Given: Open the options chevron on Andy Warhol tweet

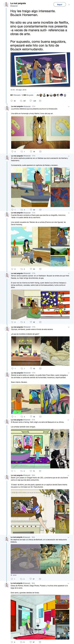Looking at the screenshot, I should 69,106.
